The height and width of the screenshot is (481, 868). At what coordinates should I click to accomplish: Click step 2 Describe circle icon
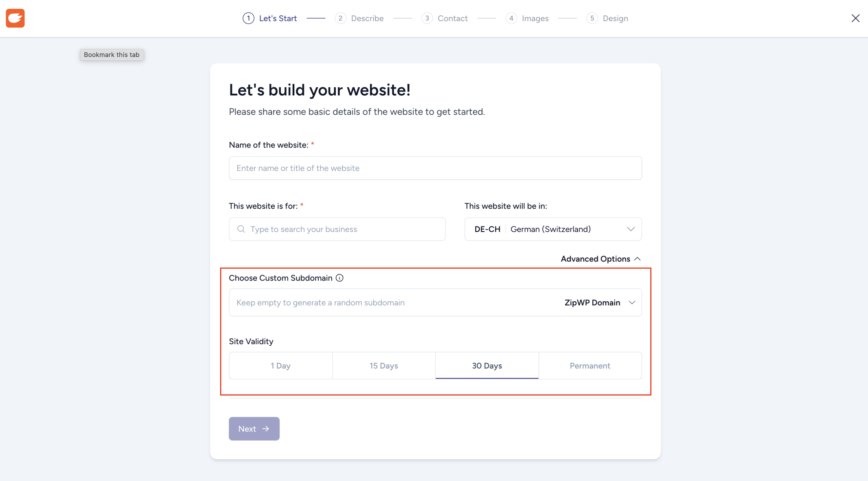tap(340, 18)
